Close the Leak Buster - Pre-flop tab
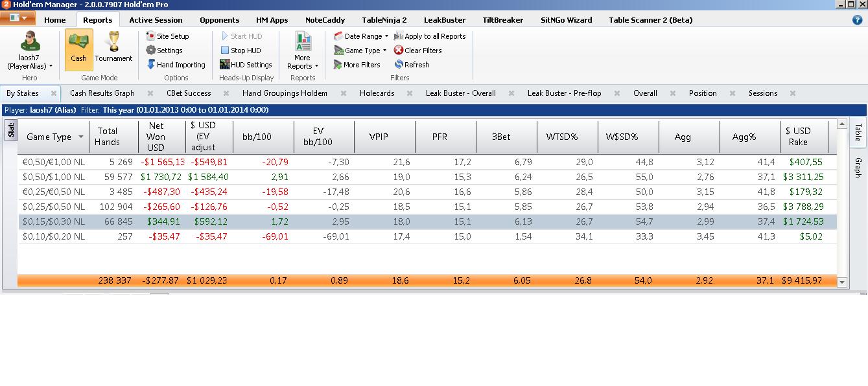 coord(617,93)
